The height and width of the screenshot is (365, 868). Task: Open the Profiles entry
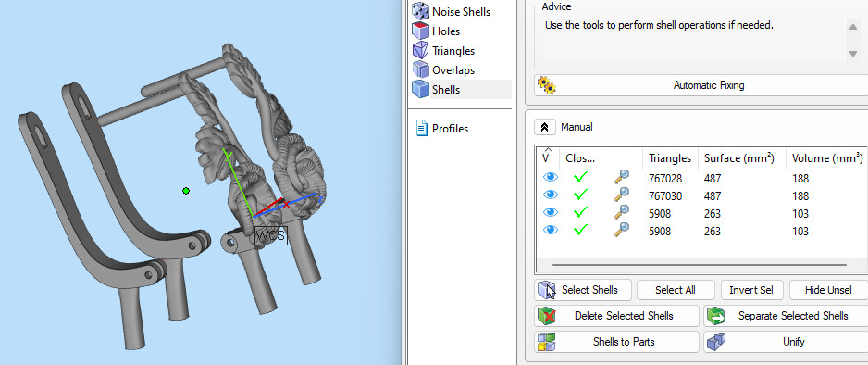point(450,129)
